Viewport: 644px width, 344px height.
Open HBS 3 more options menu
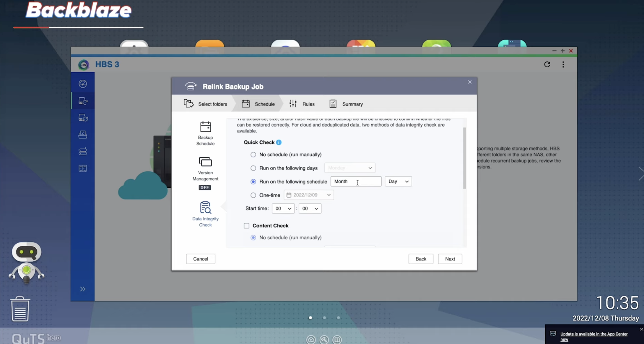point(563,64)
